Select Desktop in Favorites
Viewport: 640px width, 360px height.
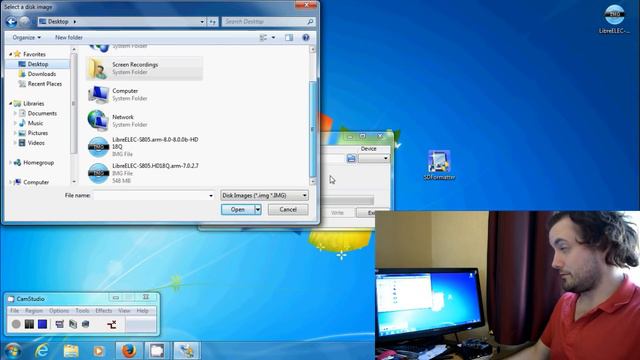click(x=38, y=64)
